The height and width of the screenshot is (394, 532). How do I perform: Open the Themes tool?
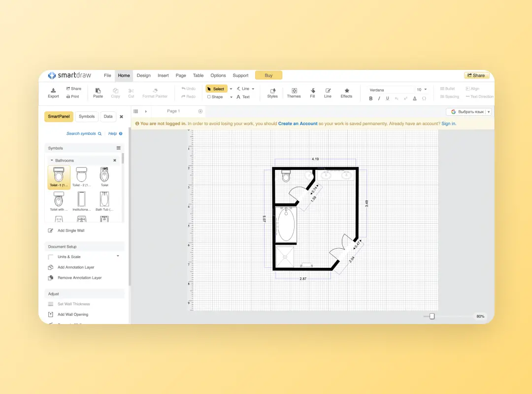[294, 91]
